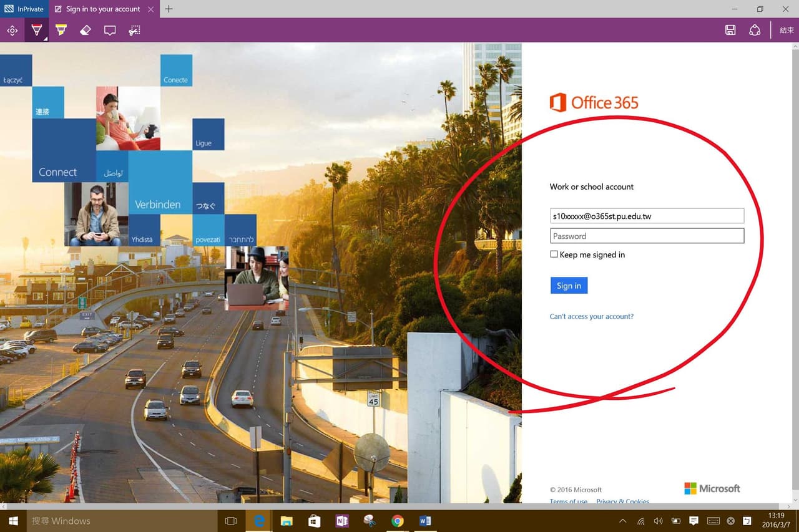
Task: Launch the Store app from the taskbar
Action: tap(314, 521)
